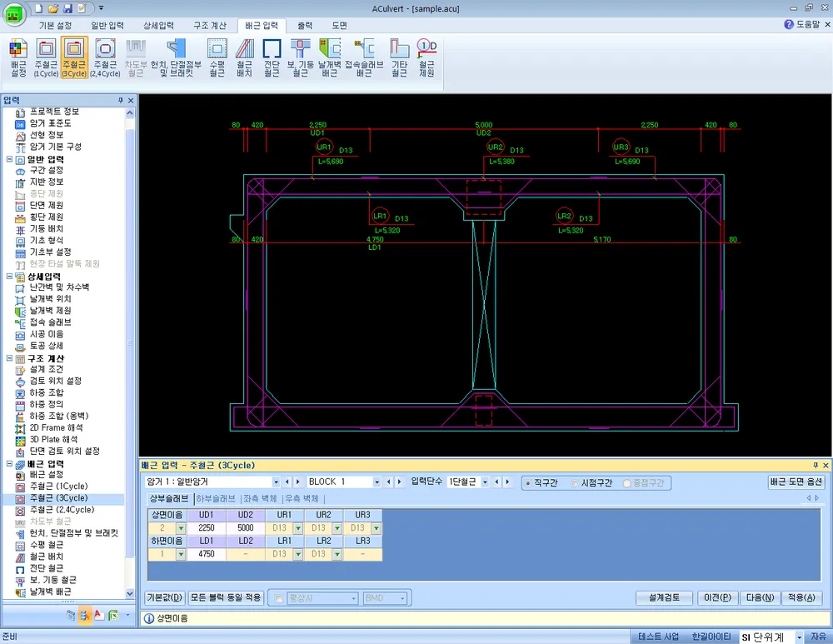Switch to the 출력 ribbon tab
833x644 pixels.
pos(305,26)
